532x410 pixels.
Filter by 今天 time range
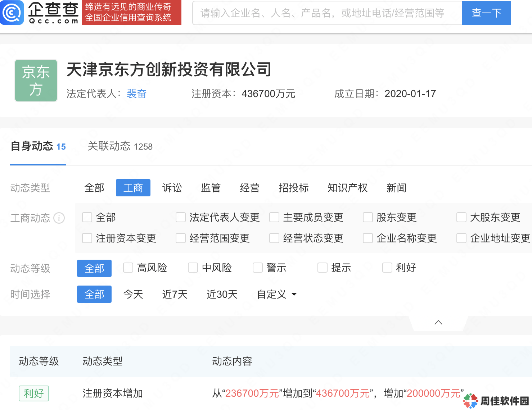(x=133, y=294)
